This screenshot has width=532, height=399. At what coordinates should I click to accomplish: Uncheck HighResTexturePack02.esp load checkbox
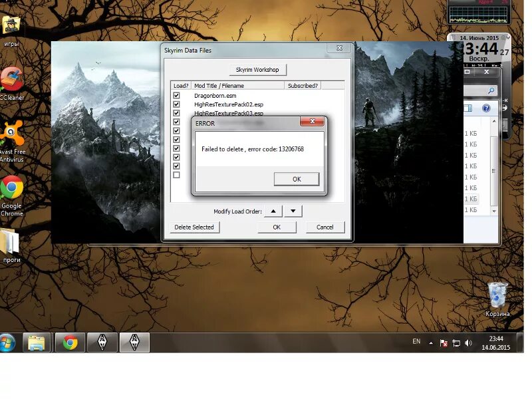176,104
